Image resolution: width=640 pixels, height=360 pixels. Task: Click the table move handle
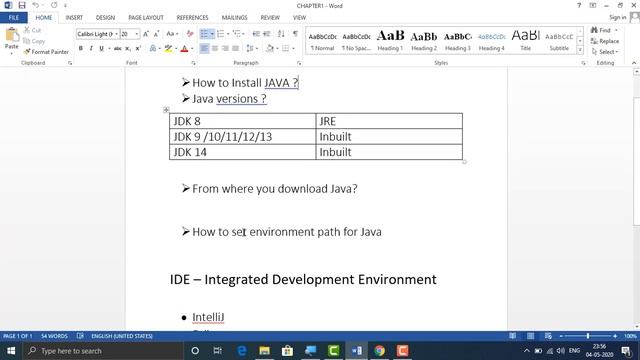pos(166,110)
